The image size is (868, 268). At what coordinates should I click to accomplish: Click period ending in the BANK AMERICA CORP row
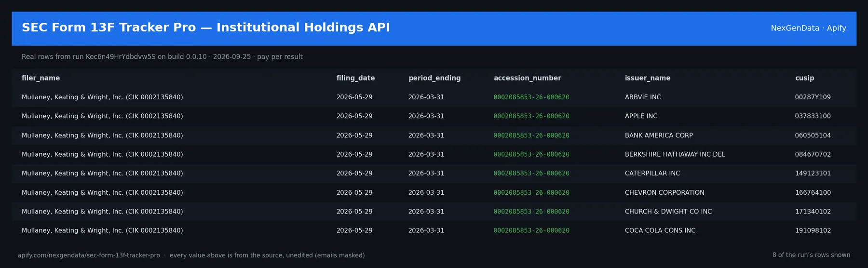pyautogui.click(x=426, y=135)
